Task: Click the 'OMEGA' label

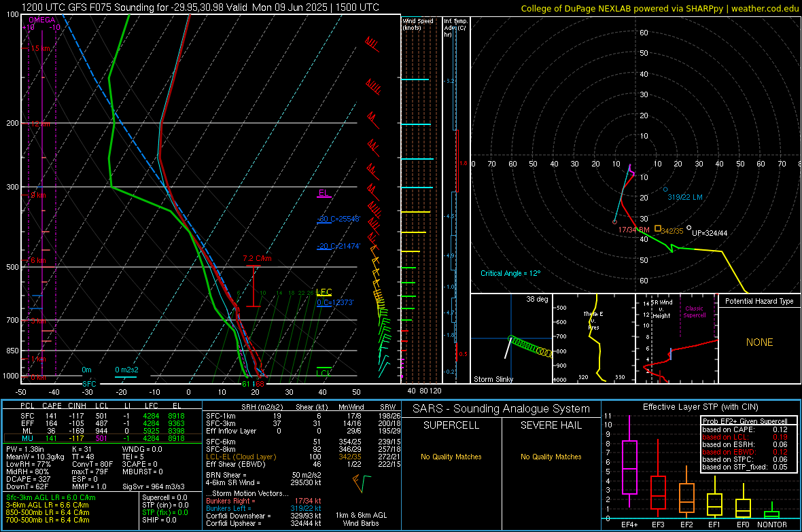Action: pyautogui.click(x=41, y=20)
